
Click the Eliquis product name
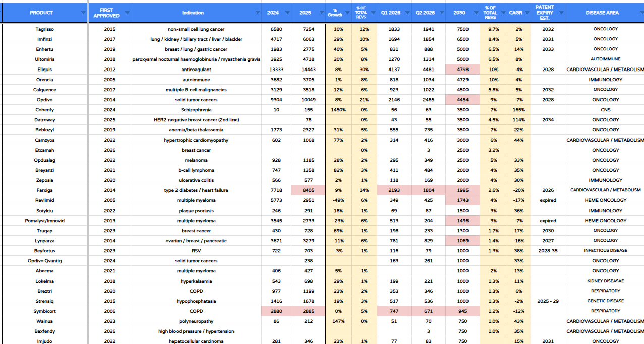tap(44, 70)
